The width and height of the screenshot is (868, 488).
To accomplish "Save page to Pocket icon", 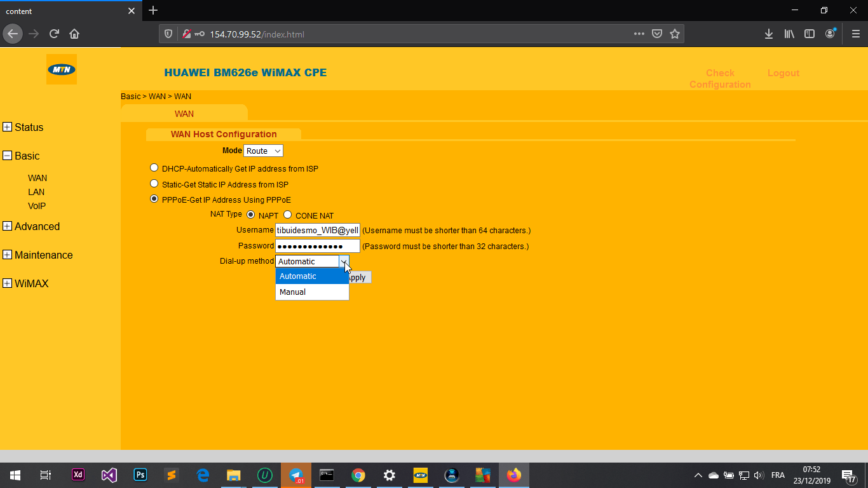I will pyautogui.click(x=657, y=34).
